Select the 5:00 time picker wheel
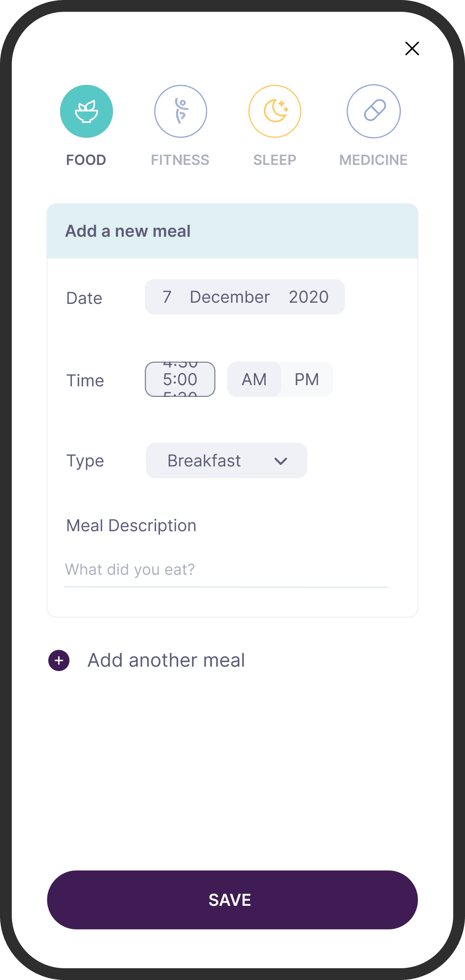Screen dimensions: 465x980 (180, 379)
